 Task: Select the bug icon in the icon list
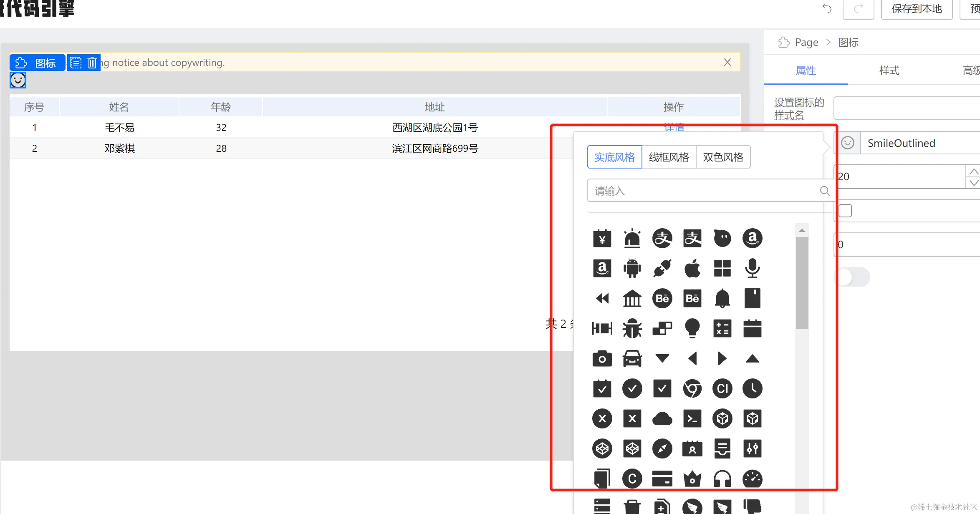tap(632, 328)
